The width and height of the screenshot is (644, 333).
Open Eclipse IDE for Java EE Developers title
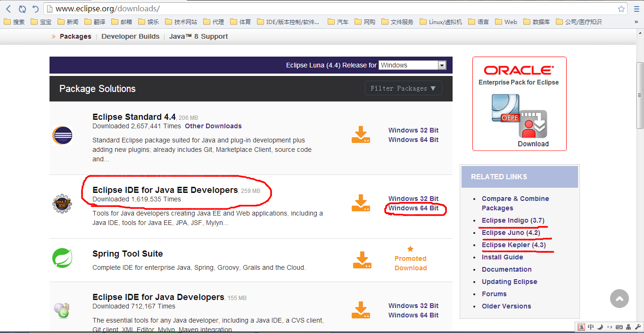coord(165,190)
